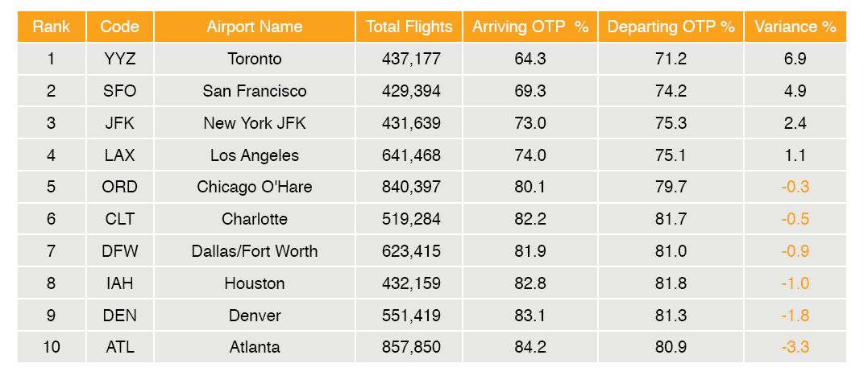Click the YYZ airport code cell

coord(119,59)
